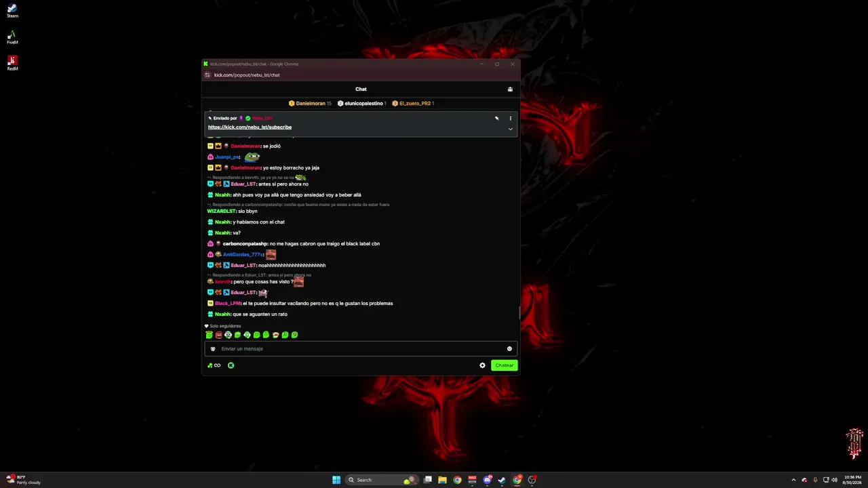Open the chat leaderboard gift icon beside Chat

[x=510, y=89]
